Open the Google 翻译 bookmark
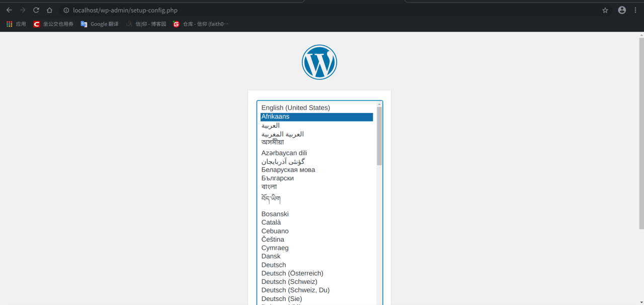The image size is (644, 305). pyautogui.click(x=99, y=23)
